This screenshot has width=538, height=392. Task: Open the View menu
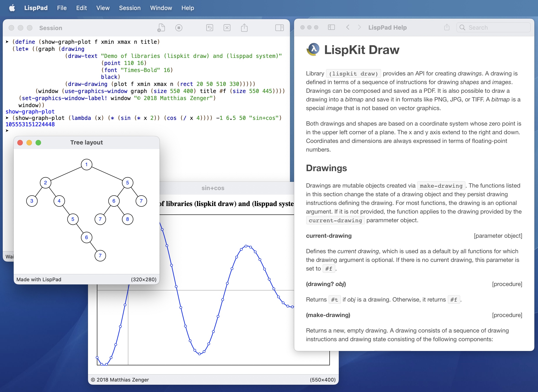point(103,8)
